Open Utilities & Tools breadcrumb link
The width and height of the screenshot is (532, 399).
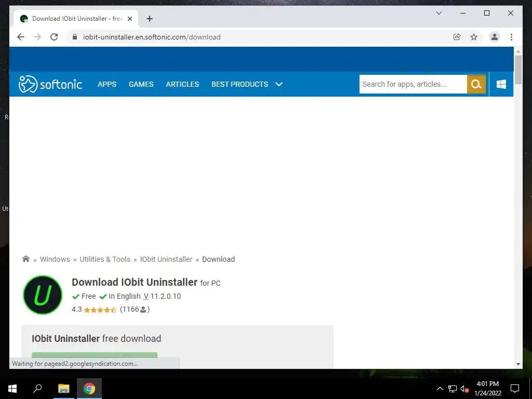click(x=105, y=259)
